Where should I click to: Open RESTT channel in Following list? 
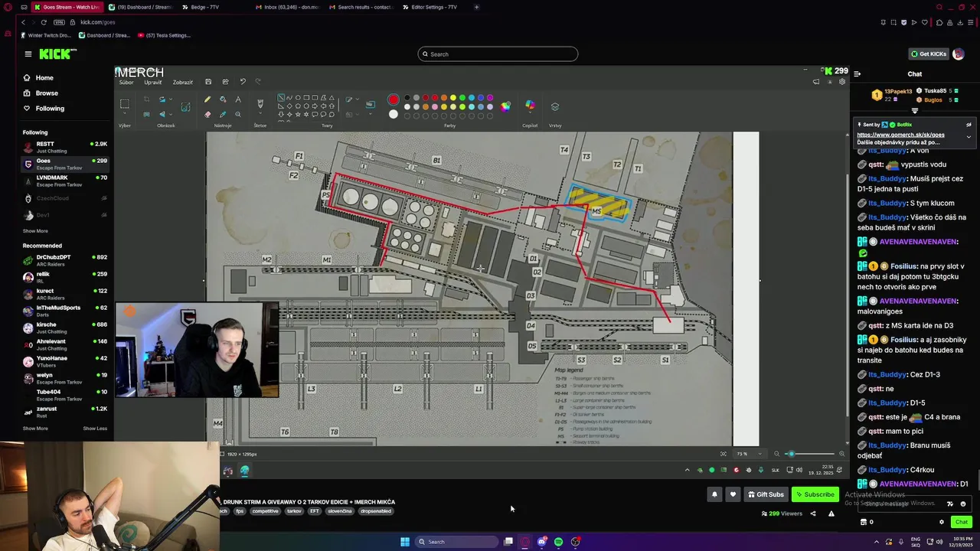(x=65, y=146)
